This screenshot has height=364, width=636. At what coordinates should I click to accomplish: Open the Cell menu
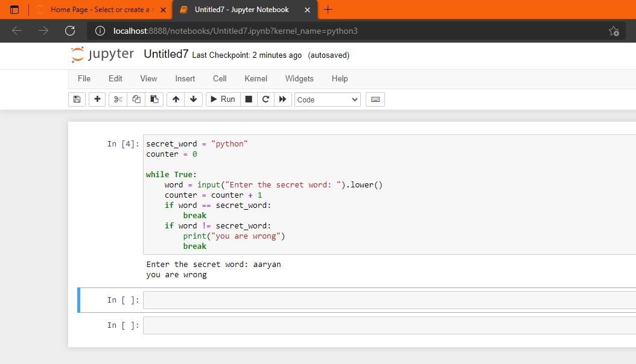click(220, 78)
